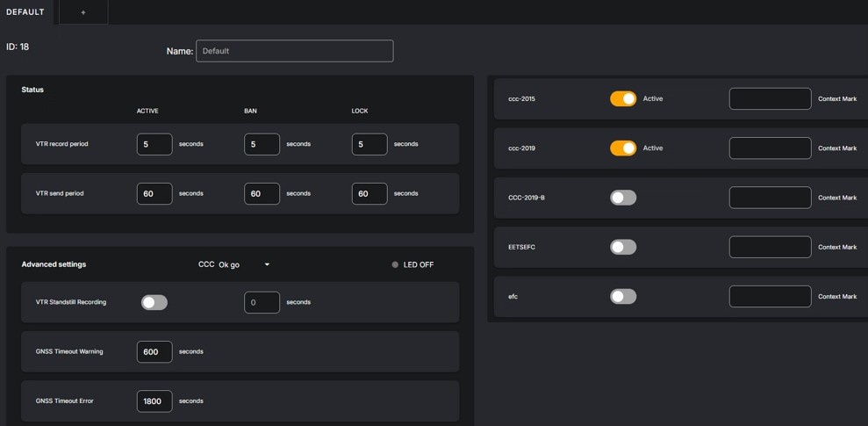Image resolution: width=868 pixels, height=426 pixels.
Task: Click the Advanced settings heading
Action: click(x=54, y=264)
